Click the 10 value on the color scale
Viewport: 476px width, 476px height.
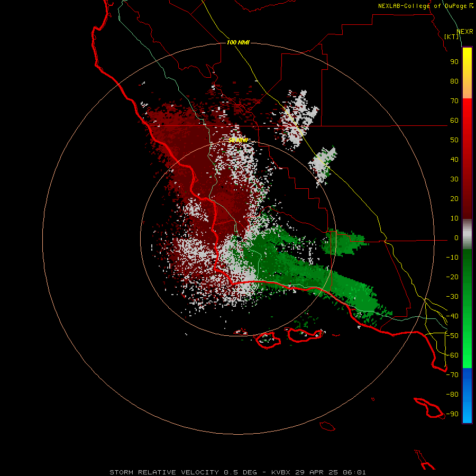pos(454,218)
